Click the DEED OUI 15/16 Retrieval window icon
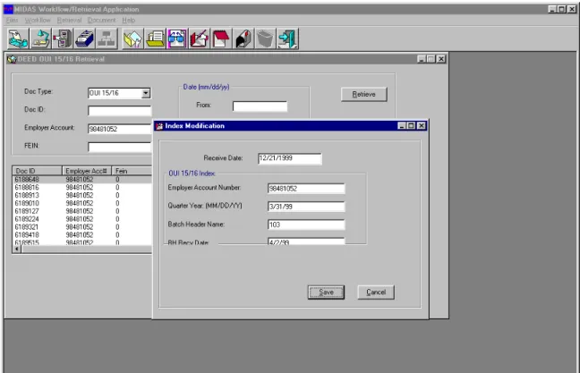This screenshot has height=373, width=588. (12, 59)
